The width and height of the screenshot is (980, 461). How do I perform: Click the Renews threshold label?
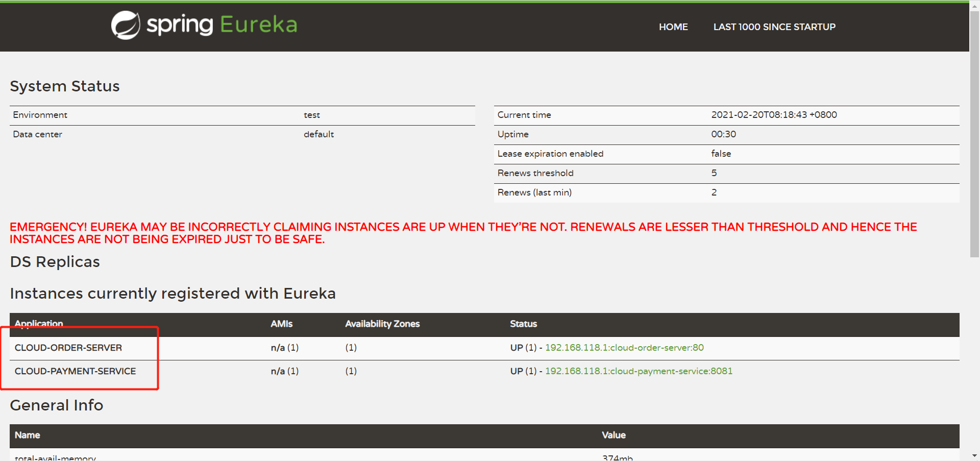[x=535, y=173]
